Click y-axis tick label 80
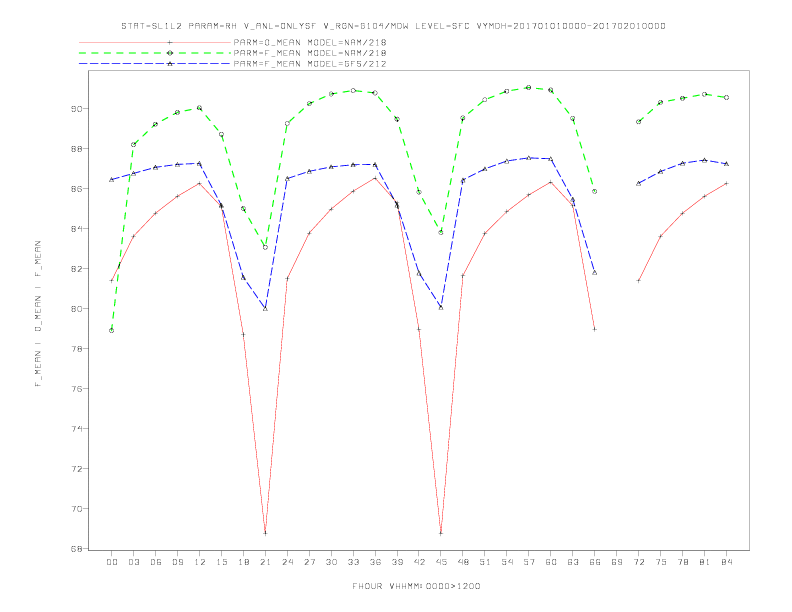 tap(76, 309)
